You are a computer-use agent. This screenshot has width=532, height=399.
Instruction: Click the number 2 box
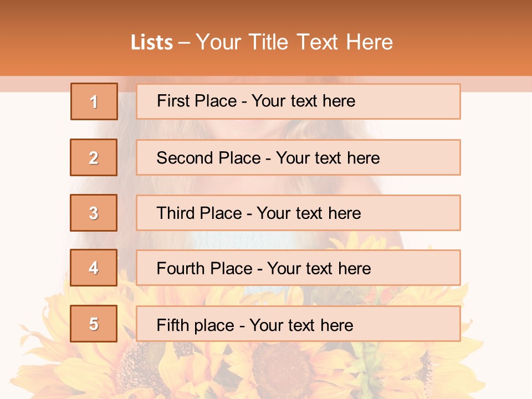coord(94,157)
